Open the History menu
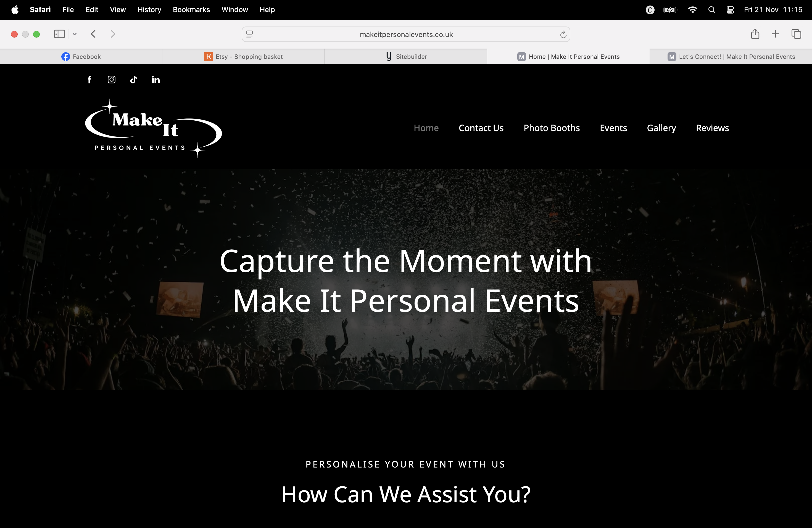 pyautogui.click(x=149, y=10)
